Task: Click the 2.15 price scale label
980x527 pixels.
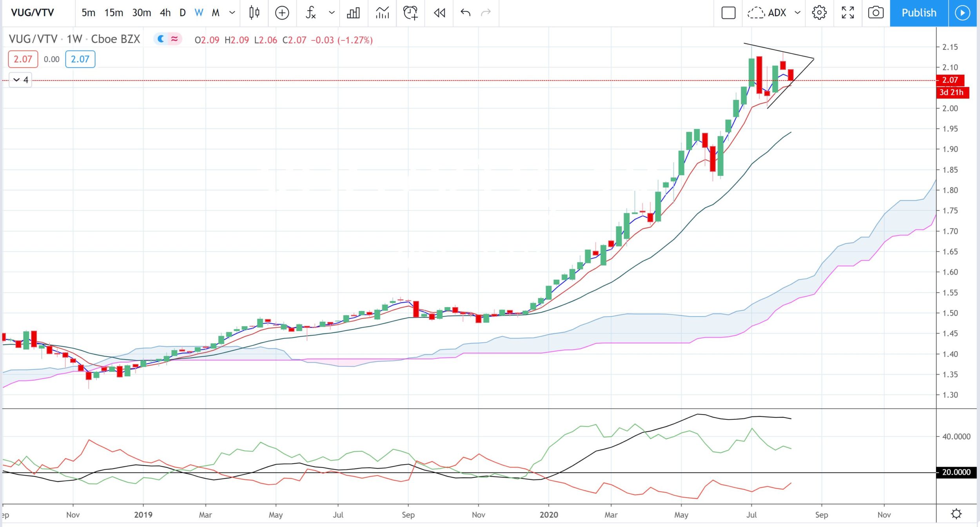Action: click(x=950, y=47)
